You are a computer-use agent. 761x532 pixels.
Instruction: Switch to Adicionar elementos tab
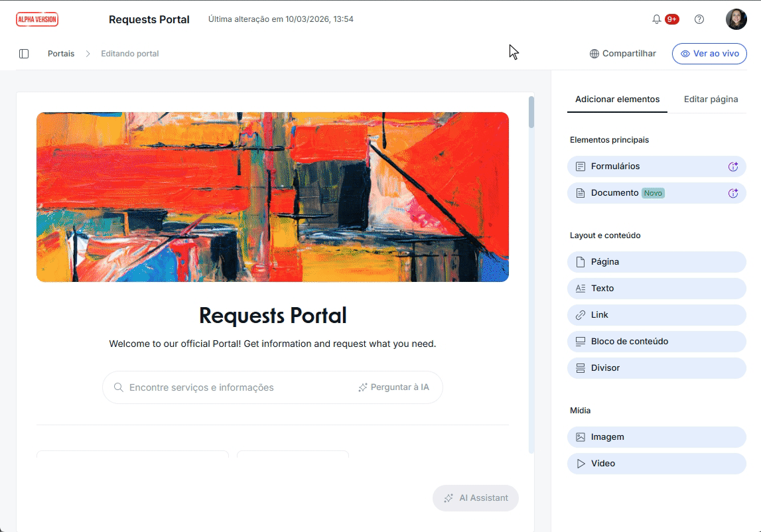617,100
